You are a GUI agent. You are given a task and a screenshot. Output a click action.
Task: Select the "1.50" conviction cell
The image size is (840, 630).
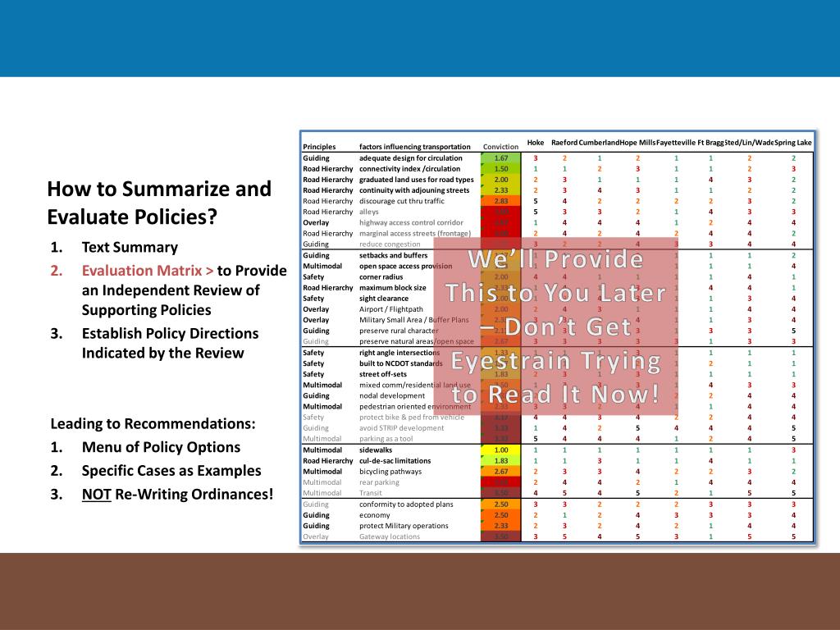click(x=501, y=169)
